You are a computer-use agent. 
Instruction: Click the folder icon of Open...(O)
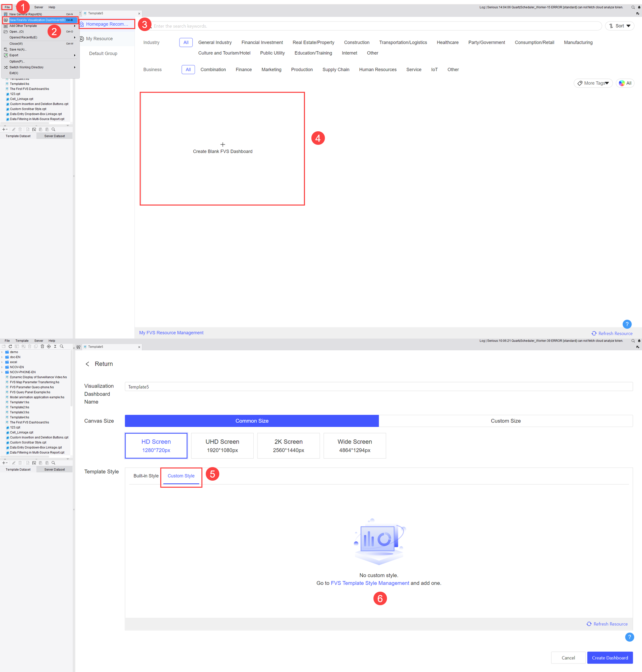click(5, 31)
